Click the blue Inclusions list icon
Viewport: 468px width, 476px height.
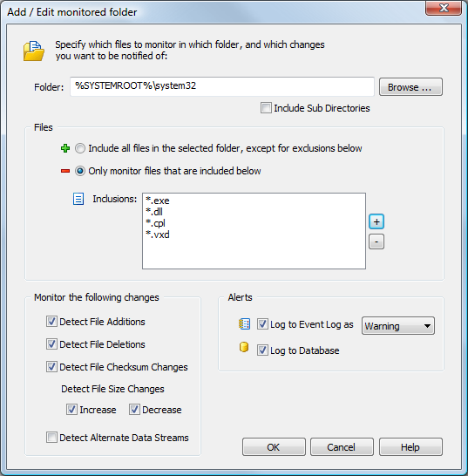coord(78,199)
